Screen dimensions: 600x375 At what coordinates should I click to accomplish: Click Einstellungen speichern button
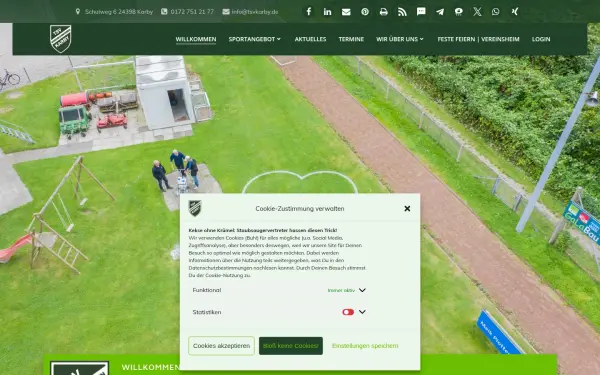[x=365, y=346]
